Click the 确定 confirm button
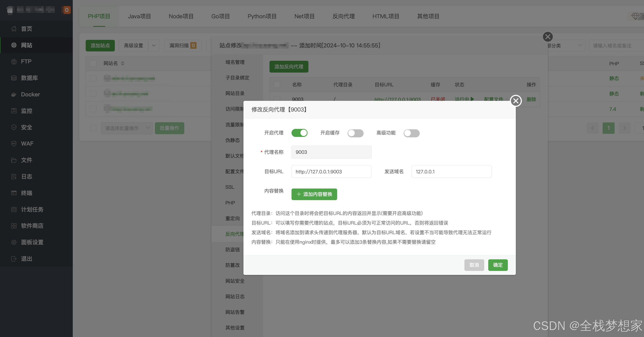644x337 pixels. 498,265
